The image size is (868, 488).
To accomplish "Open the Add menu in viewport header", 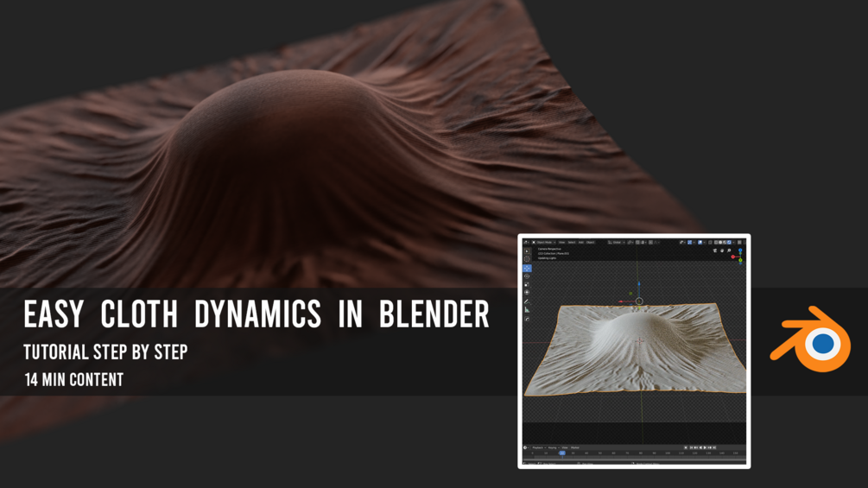I will click(x=581, y=243).
